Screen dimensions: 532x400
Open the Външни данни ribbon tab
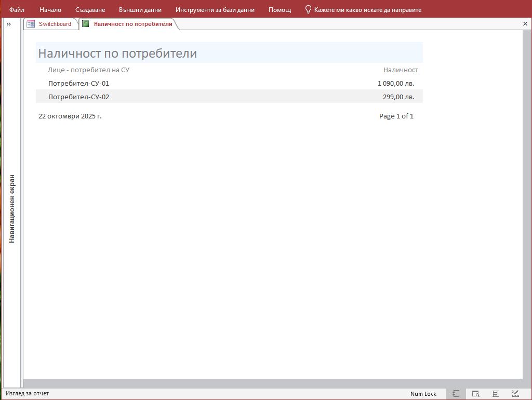pyautogui.click(x=140, y=10)
